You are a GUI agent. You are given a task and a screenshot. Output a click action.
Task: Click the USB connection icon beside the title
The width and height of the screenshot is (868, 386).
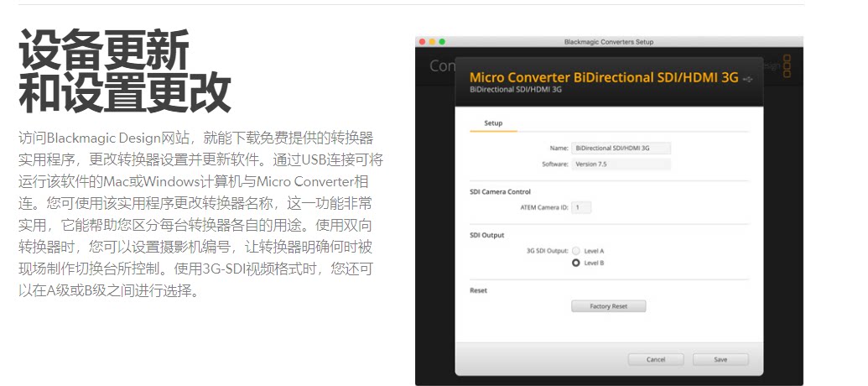click(x=748, y=79)
